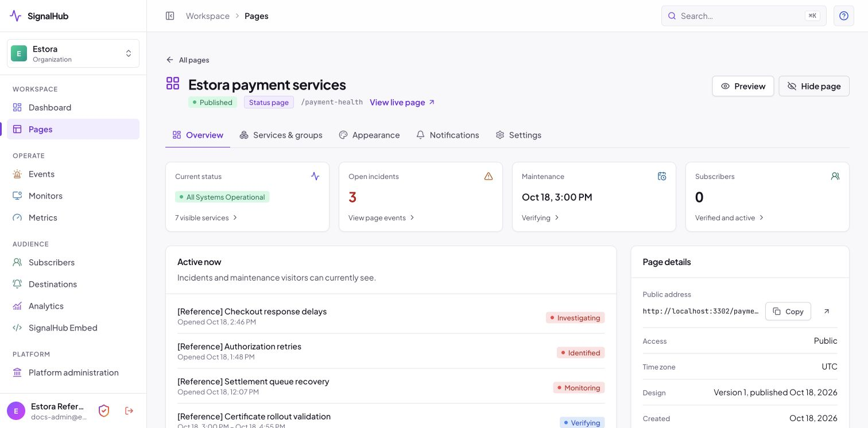This screenshot has width=868, height=428.
Task: Expand View page events
Action: coord(382,218)
